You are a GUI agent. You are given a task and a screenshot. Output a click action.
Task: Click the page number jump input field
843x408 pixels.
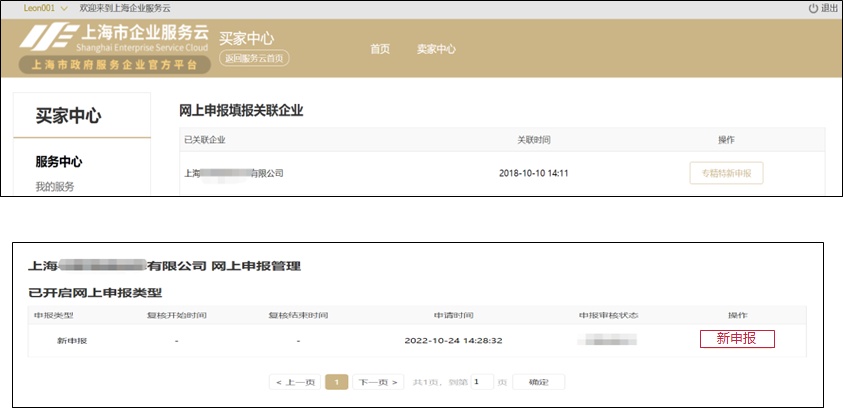coord(482,382)
